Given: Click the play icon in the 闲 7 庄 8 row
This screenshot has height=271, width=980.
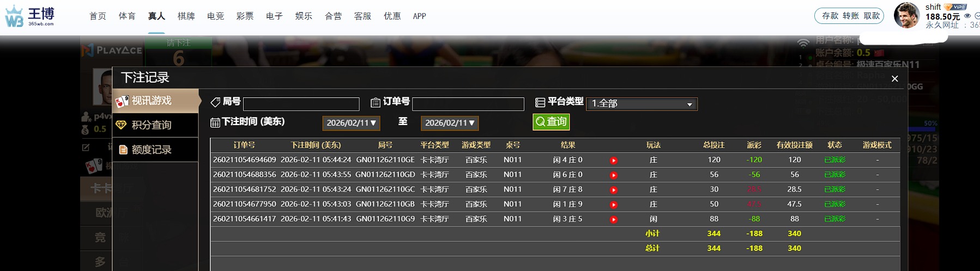Looking at the screenshot, I should coord(613,190).
